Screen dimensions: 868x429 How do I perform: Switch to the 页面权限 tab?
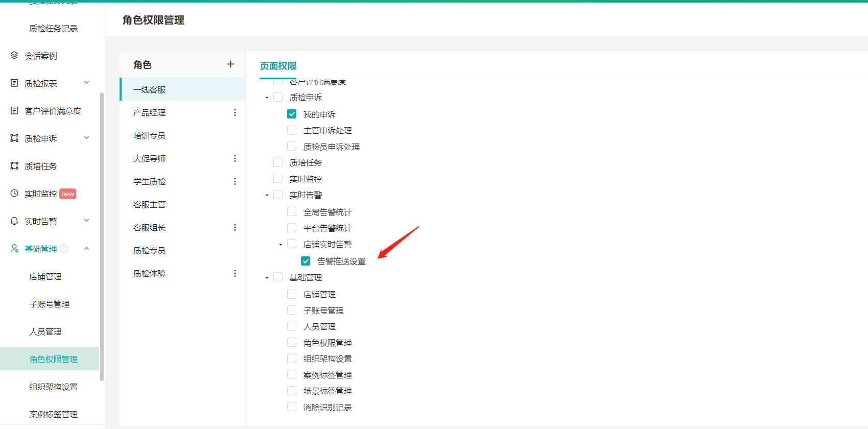(x=278, y=66)
